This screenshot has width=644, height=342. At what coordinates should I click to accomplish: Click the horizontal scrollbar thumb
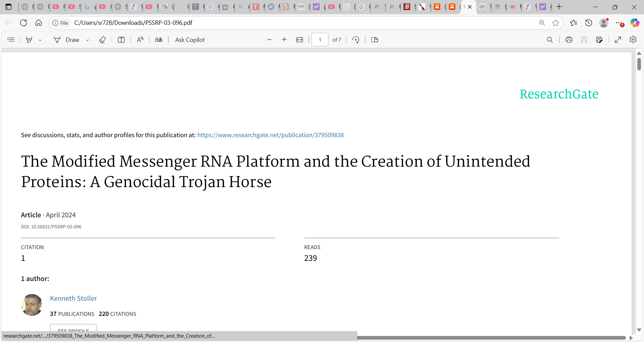tap(491, 338)
